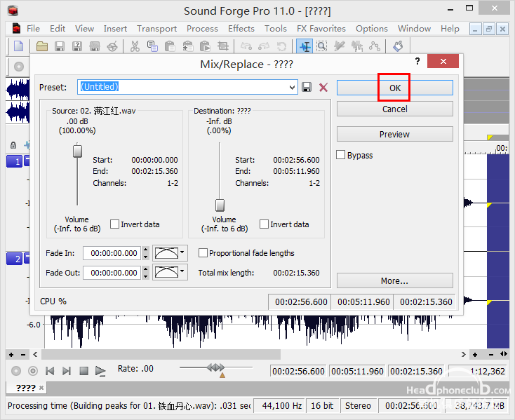Click the horizontal waveform scrollbar
515x420 pixels.
point(161,354)
